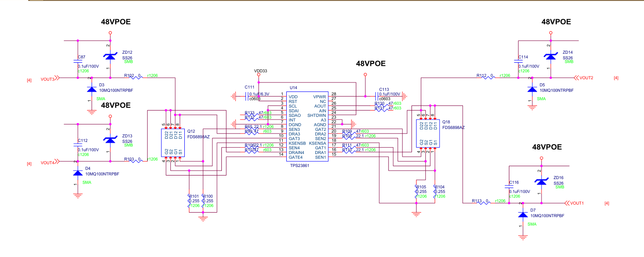Select the ZD14 Schottky diode symbol
644x257 pixels.
[x=550, y=57]
